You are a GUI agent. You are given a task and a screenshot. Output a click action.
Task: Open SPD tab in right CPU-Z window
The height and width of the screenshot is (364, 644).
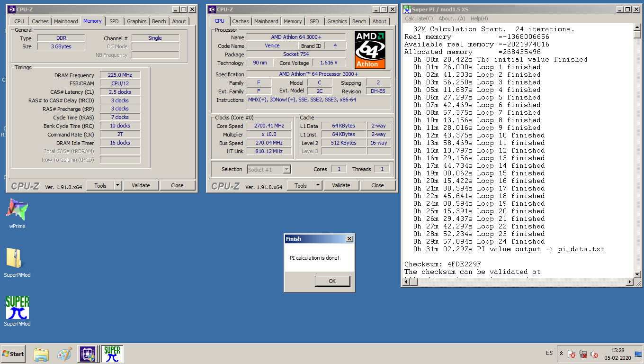click(314, 21)
